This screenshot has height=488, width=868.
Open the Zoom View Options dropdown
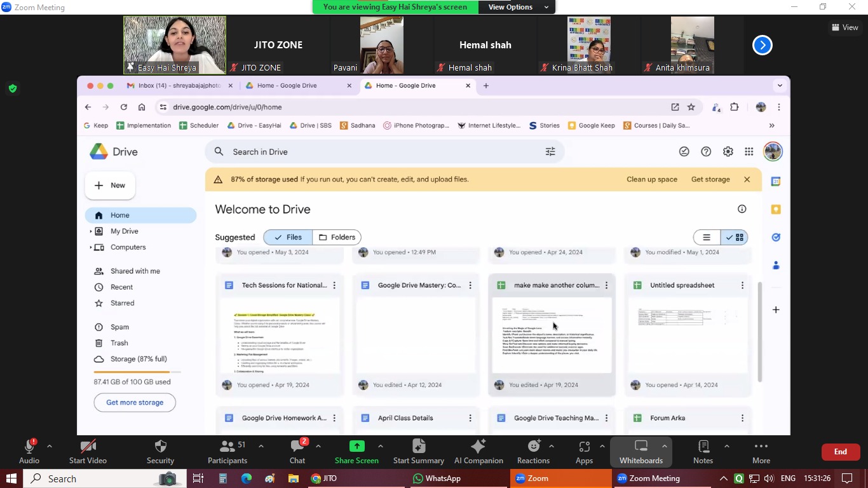(x=518, y=7)
